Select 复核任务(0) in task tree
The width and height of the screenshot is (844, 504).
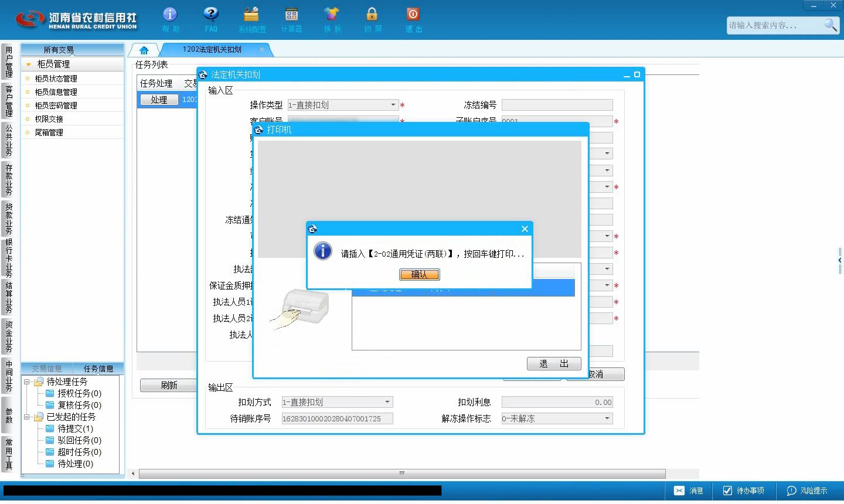coord(79,405)
